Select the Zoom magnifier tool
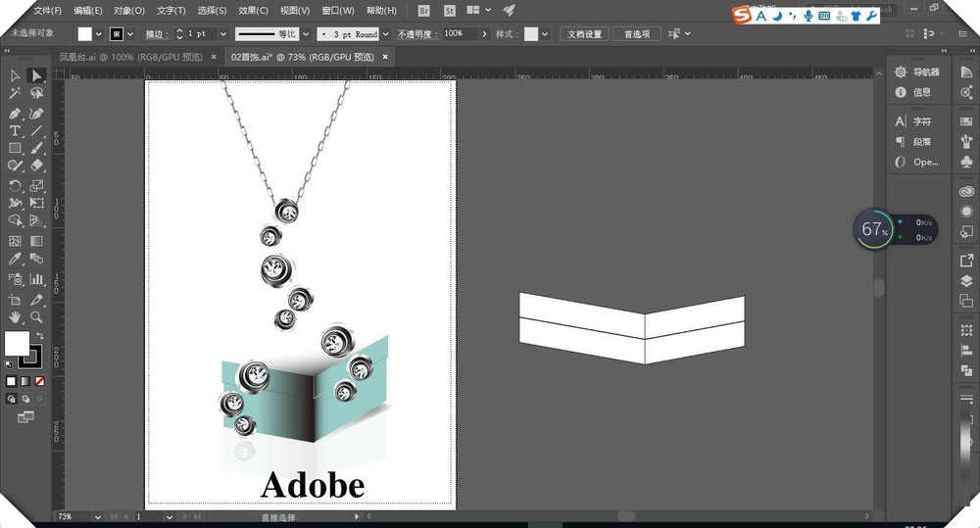This screenshot has height=528, width=980. click(x=37, y=317)
